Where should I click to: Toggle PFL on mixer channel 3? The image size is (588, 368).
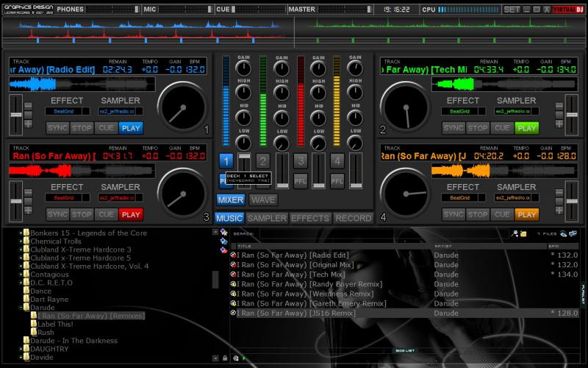tap(301, 181)
